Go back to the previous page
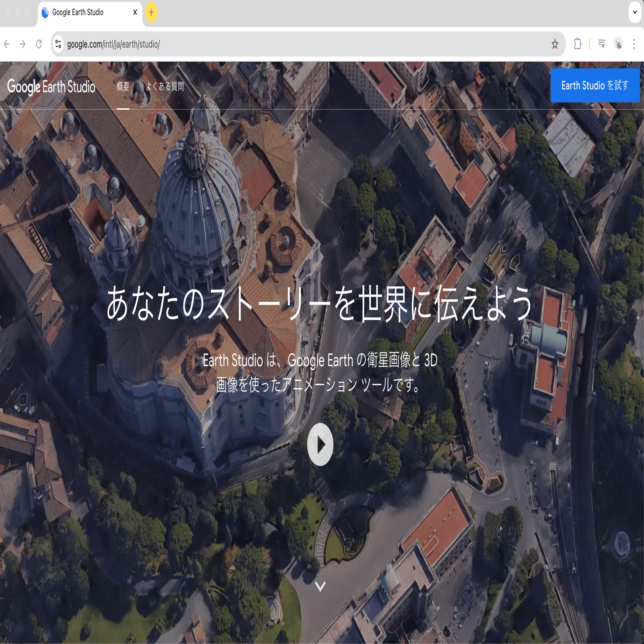The image size is (644, 644). point(7,44)
